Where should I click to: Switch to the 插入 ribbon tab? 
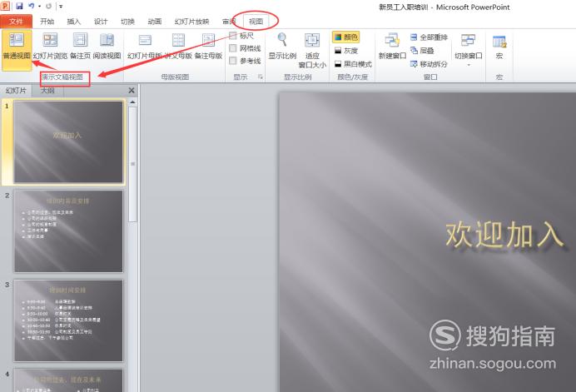pos(73,22)
